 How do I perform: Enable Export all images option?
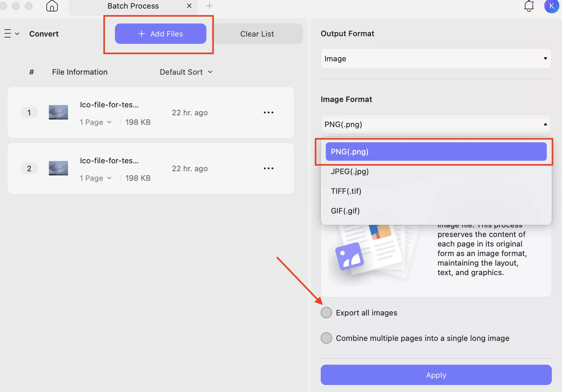click(x=326, y=313)
